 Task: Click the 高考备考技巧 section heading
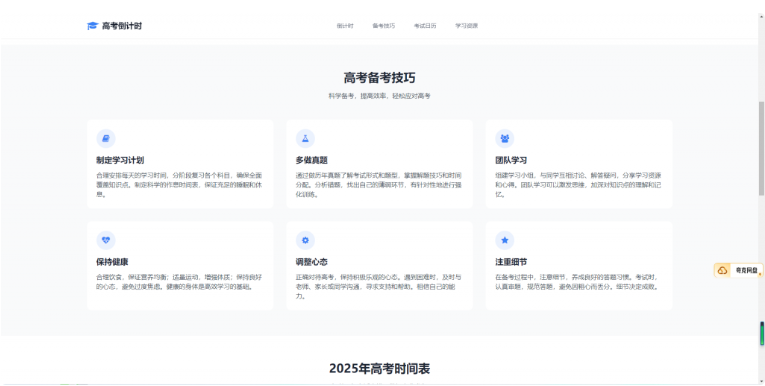[x=380, y=78]
